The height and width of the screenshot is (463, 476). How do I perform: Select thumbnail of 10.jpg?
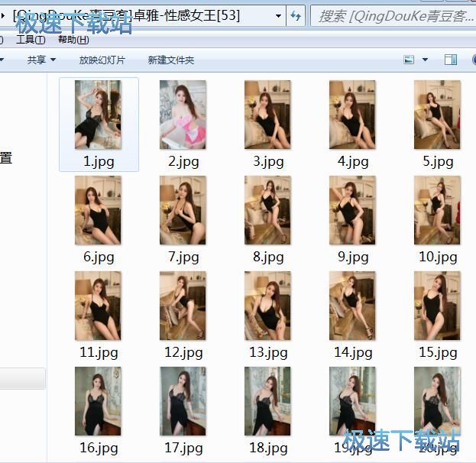(x=437, y=210)
